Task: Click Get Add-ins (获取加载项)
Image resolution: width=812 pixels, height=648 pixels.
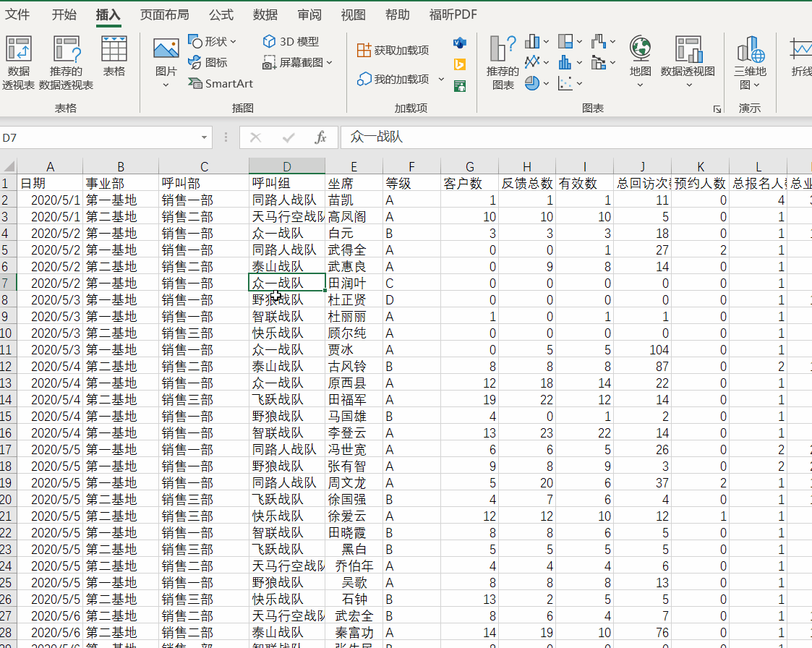Action: (x=393, y=50)
